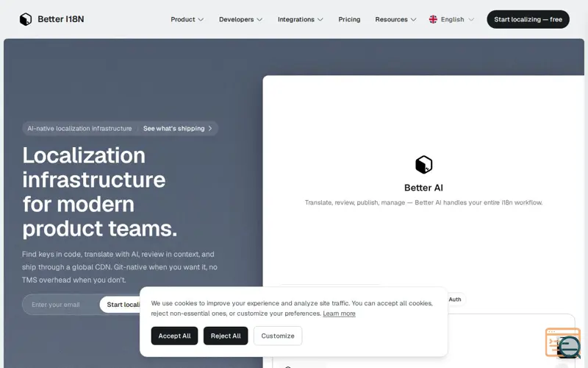Viewport: 588px width, 368px height.
Task: Reject all cookies
Action: coord(226,336)
